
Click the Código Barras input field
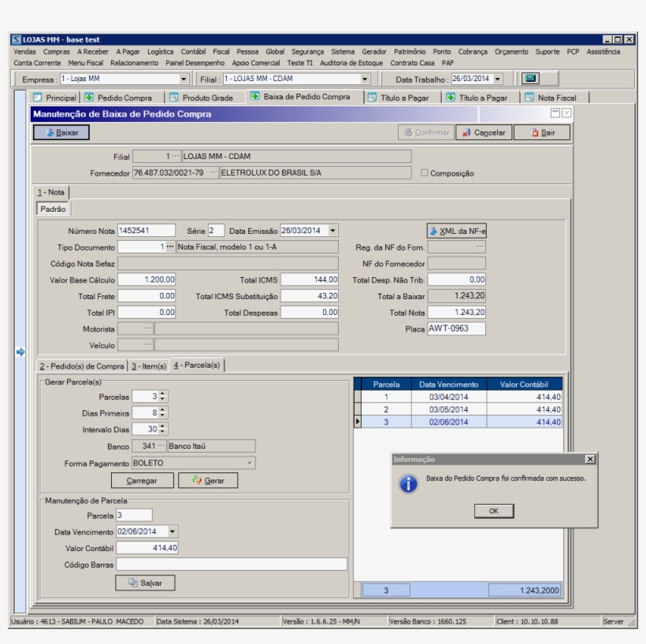click(231, 564)
